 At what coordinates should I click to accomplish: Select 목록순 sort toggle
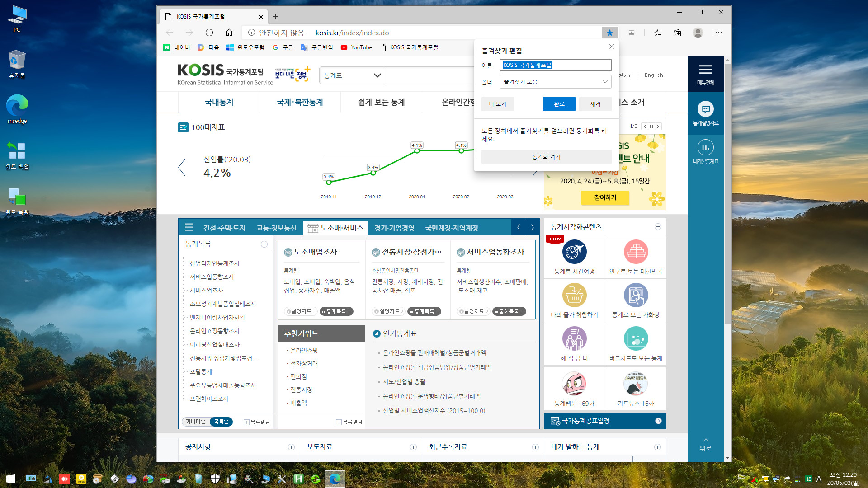pyautogui.click(x=221, y=422)
